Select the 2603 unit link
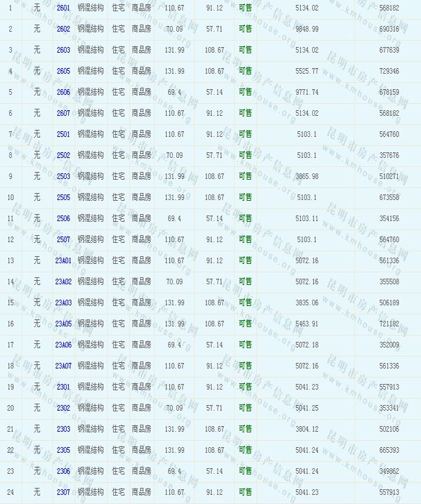The height and width of the screenshot is (504, 421). 63,50
